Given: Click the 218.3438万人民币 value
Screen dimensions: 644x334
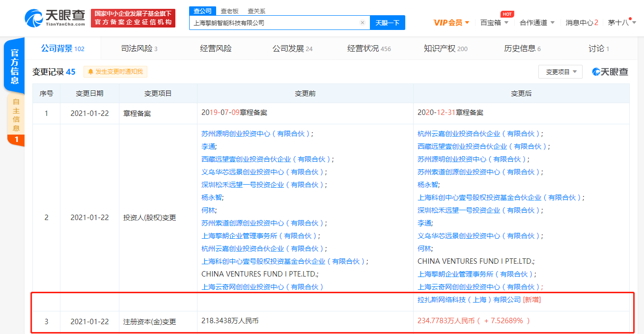Looking at the screenshot, I should (230, 321).
